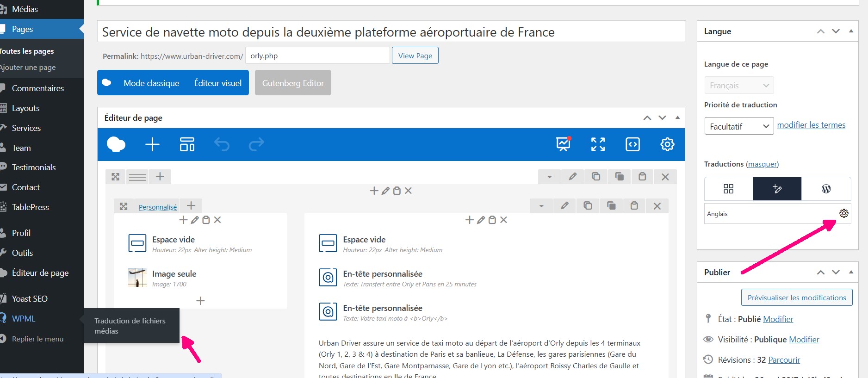Viewport: 868px width, 378px height.
Task: Open Testimonials in the sidebar menu
Action: [34, 167]
